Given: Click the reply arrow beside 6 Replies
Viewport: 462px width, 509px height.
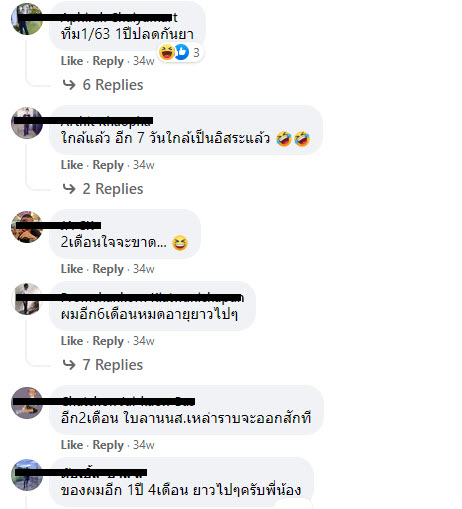Looking at the screenshot, I should 69,85.
